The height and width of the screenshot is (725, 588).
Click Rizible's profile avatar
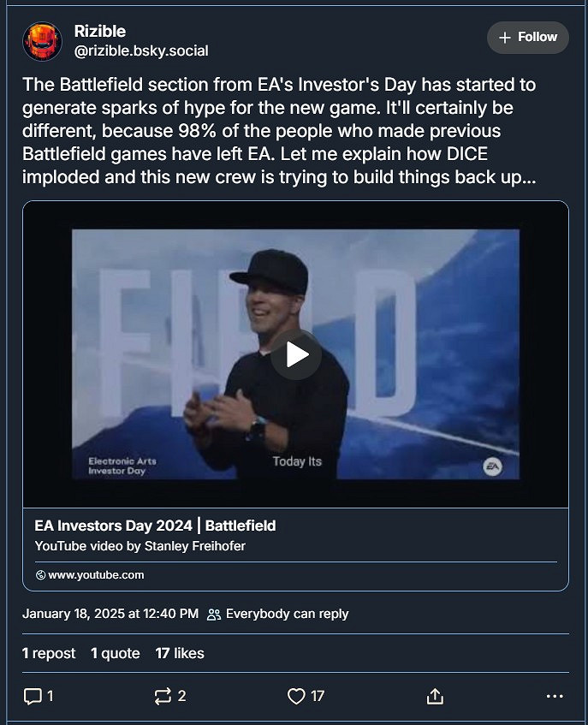click(42, 41)
